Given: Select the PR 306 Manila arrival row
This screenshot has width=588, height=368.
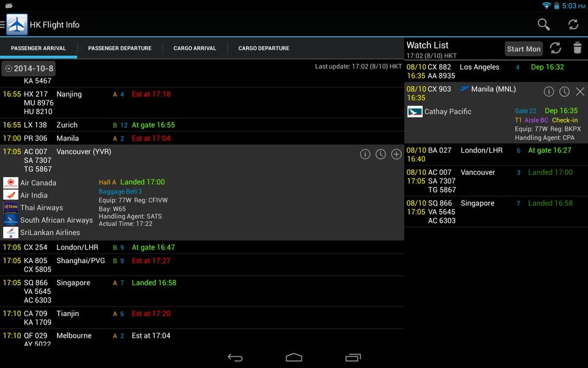Looking at the screenshot, I should pos(202,138).
